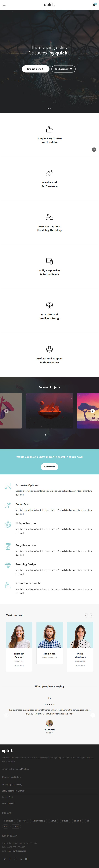Click the Contact Us button
Image resolution: width=99 pixels, height=868 pixels.
tap(50, 467)
